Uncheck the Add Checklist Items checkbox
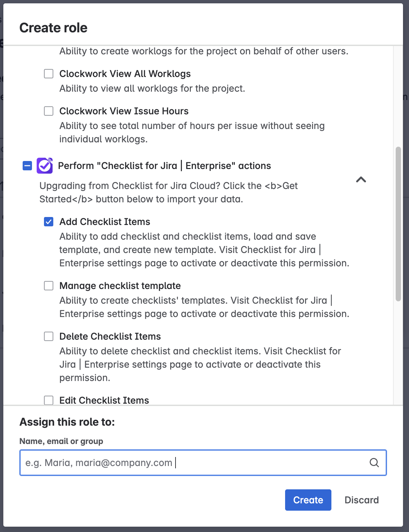 coord(49,222)
